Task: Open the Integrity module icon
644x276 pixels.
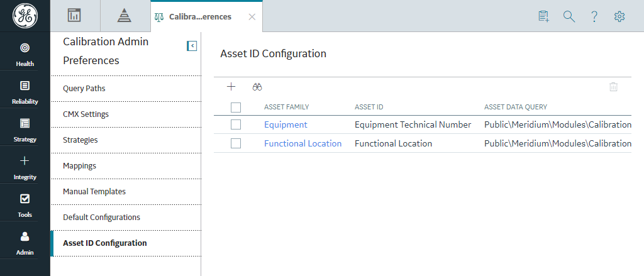Action: tap(25, 161)
